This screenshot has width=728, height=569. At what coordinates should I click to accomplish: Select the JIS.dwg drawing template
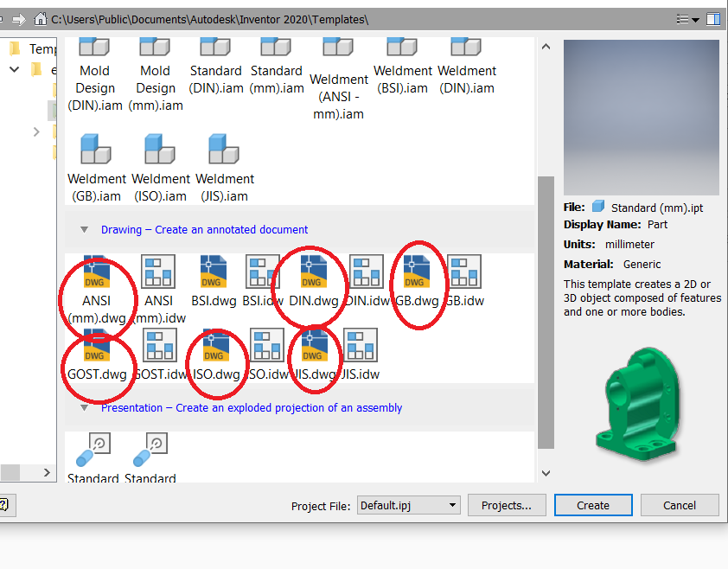pos(315,355)
